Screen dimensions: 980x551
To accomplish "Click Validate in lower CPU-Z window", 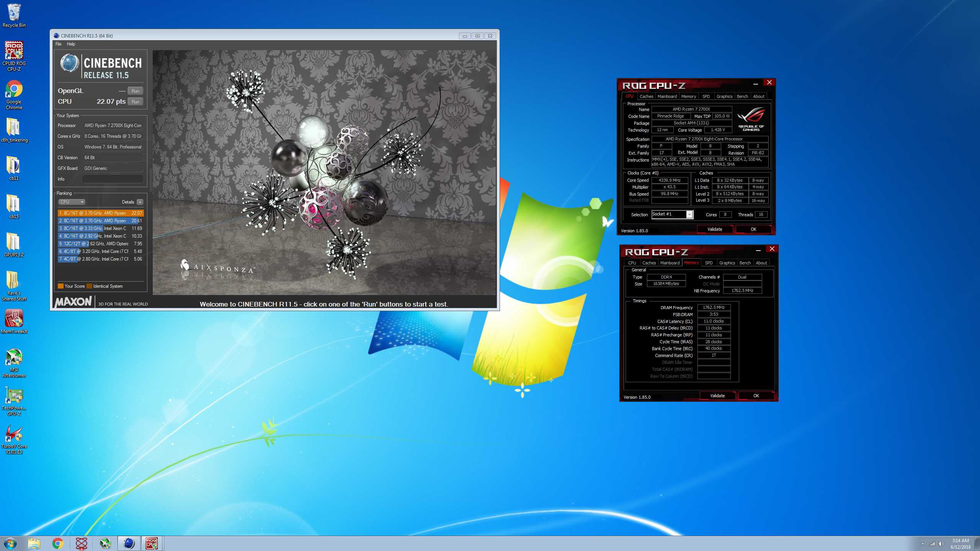I will [x=717, y=396].
